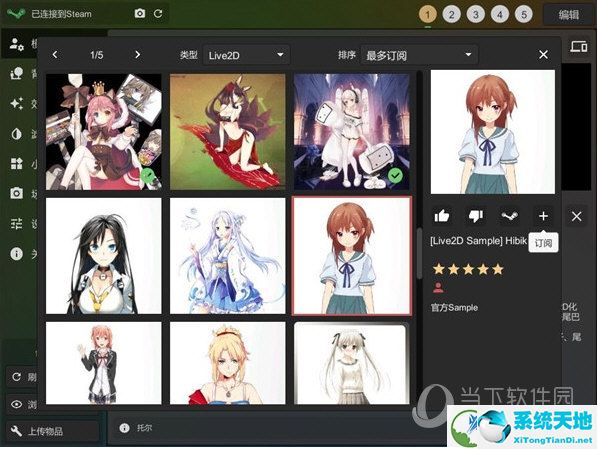Go to previous workshop page arrow
The width and height of the screenshot is (597, 449).
[x=55, y=55]
